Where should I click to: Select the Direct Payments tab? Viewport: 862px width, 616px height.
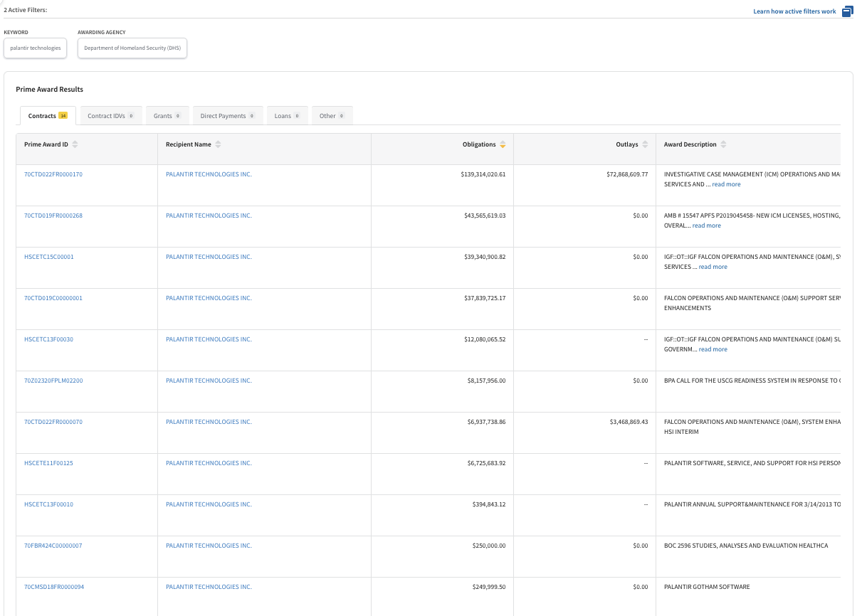tap(227, 115)
